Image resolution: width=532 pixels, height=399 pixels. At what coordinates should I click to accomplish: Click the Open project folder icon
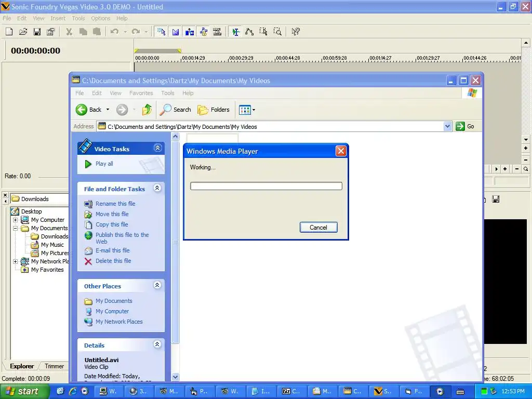[23, 32]
